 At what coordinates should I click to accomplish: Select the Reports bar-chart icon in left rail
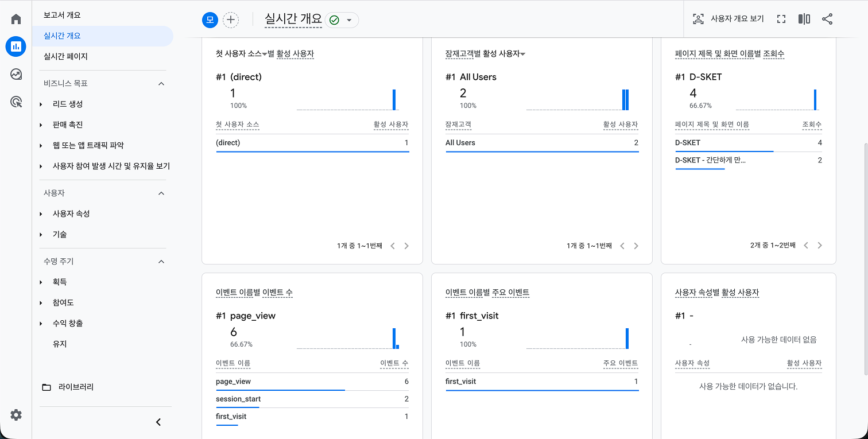click(15, 46)
